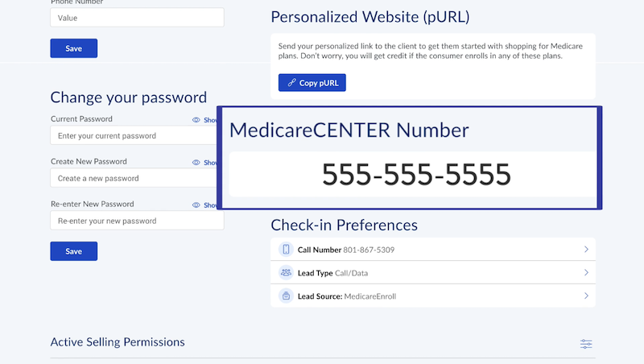
Task: Click the people icon beside Lead Type
Action: point(286,272)
